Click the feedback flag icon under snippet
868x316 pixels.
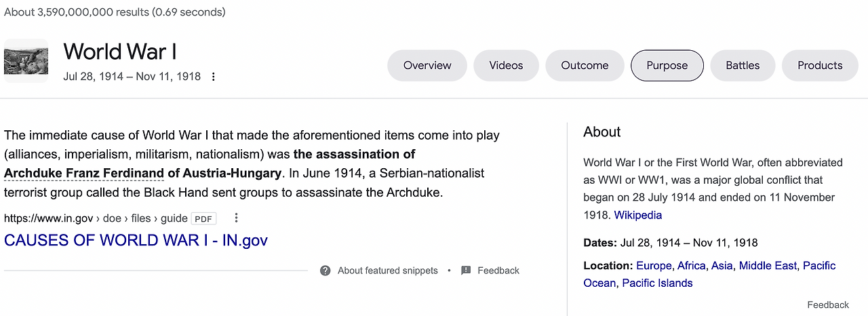coord(466,271)
